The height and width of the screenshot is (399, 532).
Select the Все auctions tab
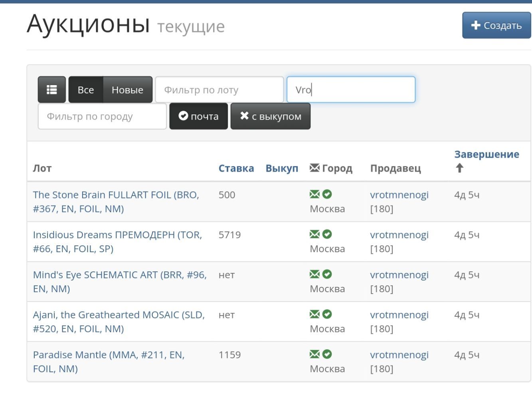pos(86,90)
